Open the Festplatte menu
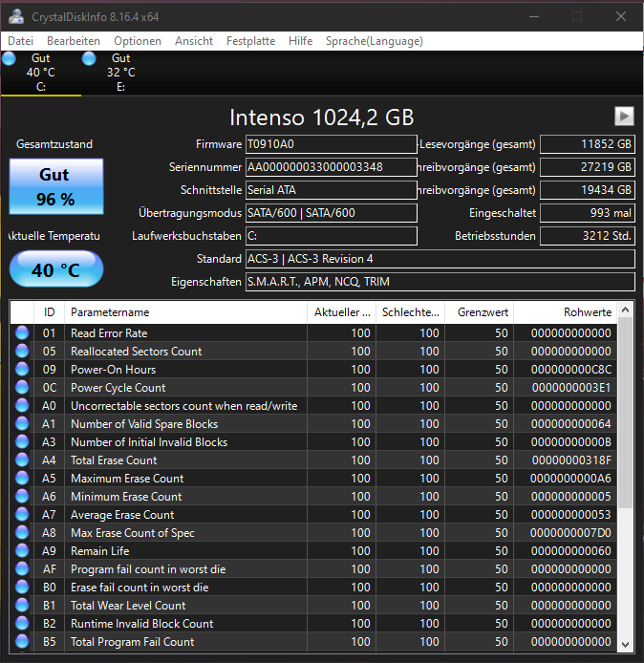The width and height of the screenshot is (644, 663). pos(250,41)
